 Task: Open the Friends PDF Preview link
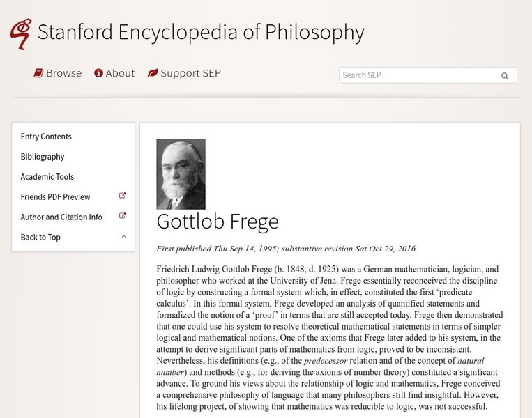56,197
